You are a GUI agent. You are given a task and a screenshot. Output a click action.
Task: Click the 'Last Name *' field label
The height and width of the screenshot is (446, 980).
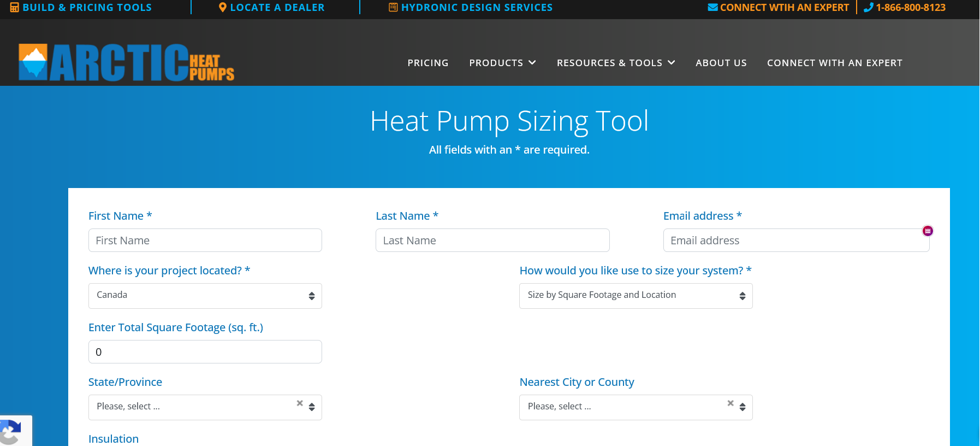coord(407,216)
